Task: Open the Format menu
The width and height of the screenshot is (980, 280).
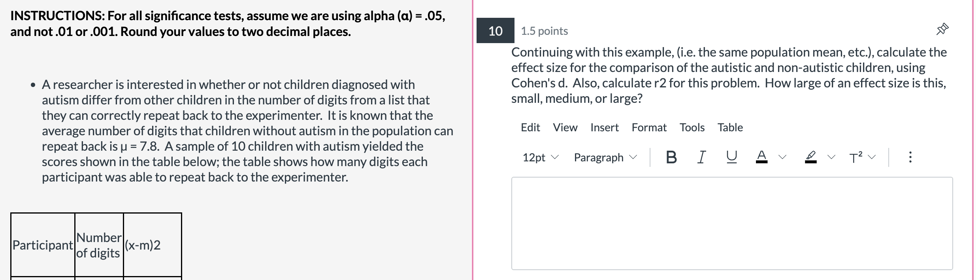Action: pyautogui.click(x=649, y=127)
